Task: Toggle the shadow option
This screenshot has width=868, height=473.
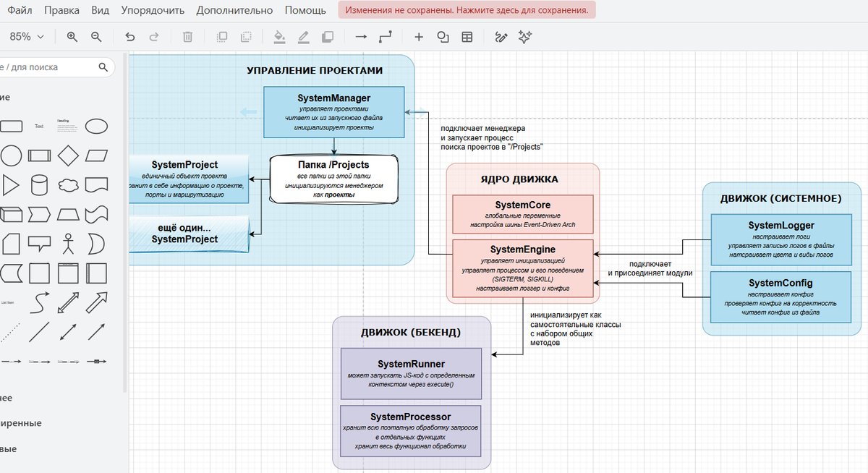Action: [x=328, y=37]
